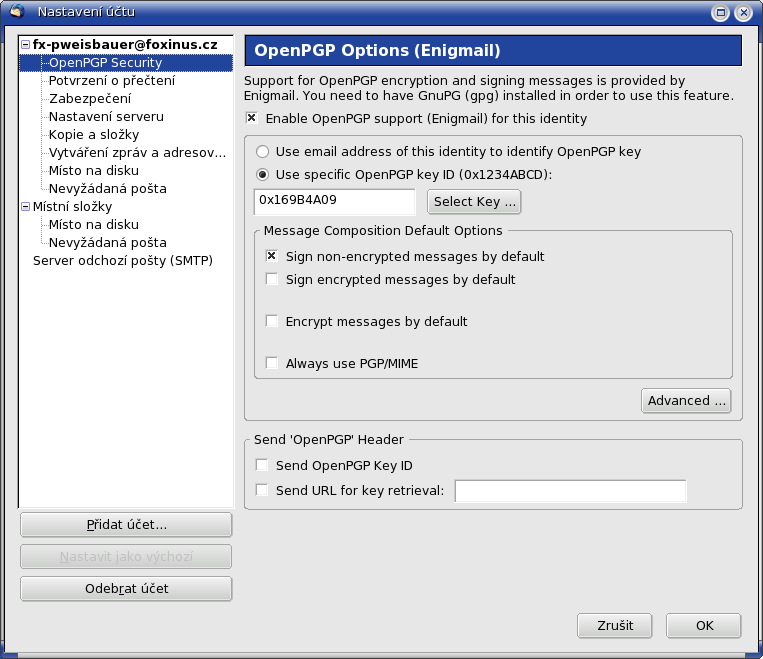
Task: Click the Přidat účet... button
Action: (126, 525)
